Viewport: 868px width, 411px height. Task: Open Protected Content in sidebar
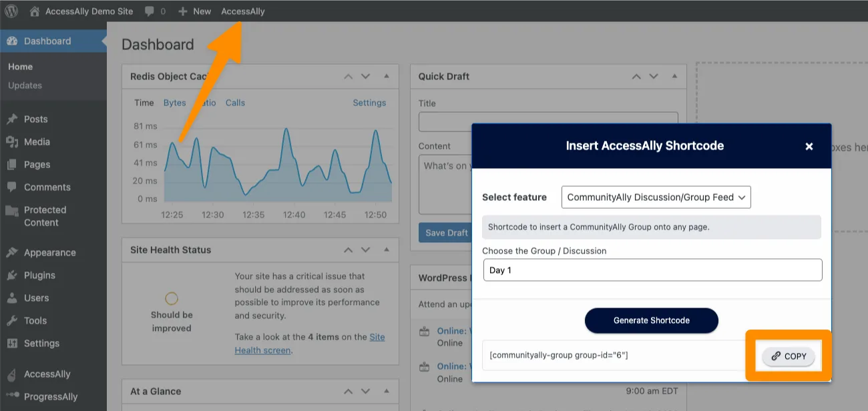click(x=45, y=216)
